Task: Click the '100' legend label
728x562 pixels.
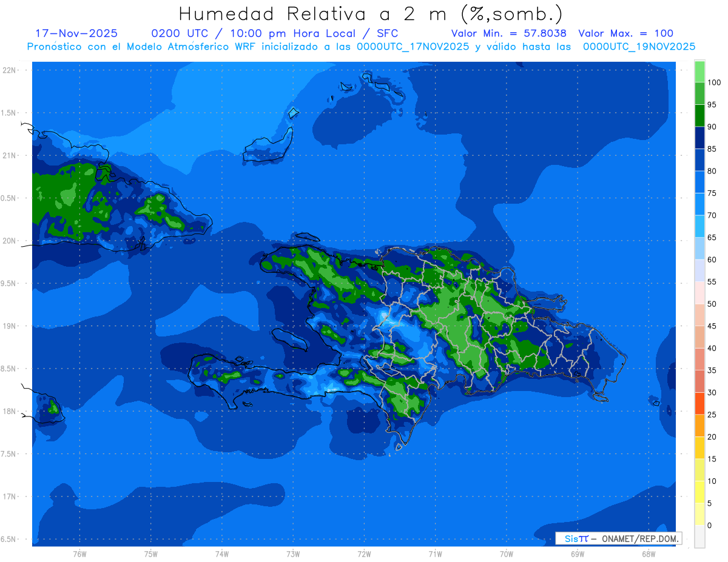Action: tap(714, 82)
